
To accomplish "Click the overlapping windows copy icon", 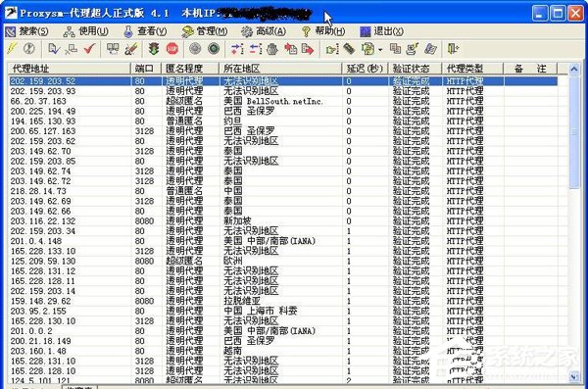I will (x=395, y=49).
